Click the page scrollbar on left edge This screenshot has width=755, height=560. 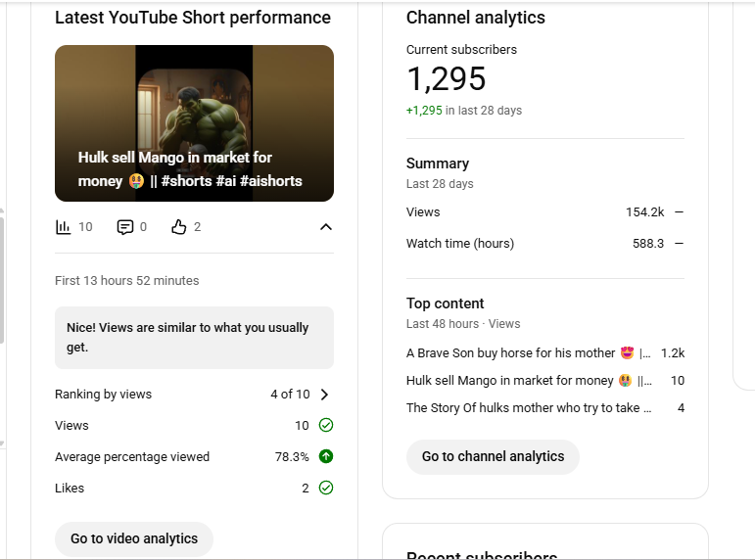[3, 279]
